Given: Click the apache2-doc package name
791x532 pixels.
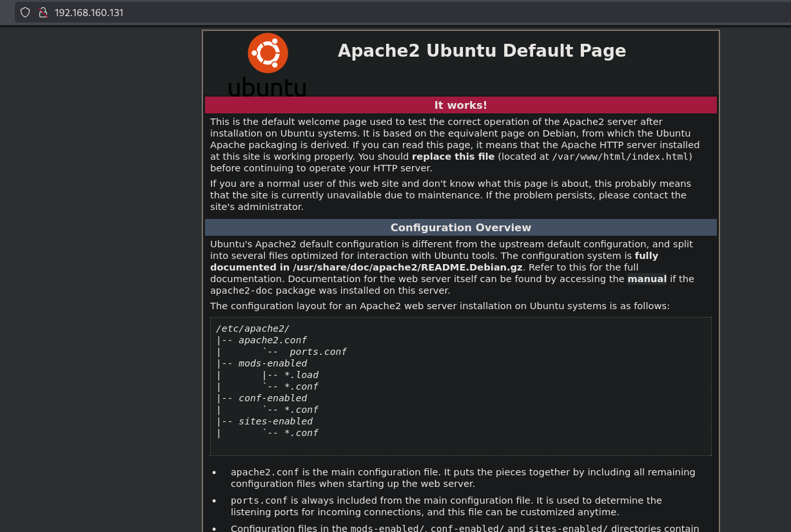Looking at the screenshot, I should click(247, 290).
